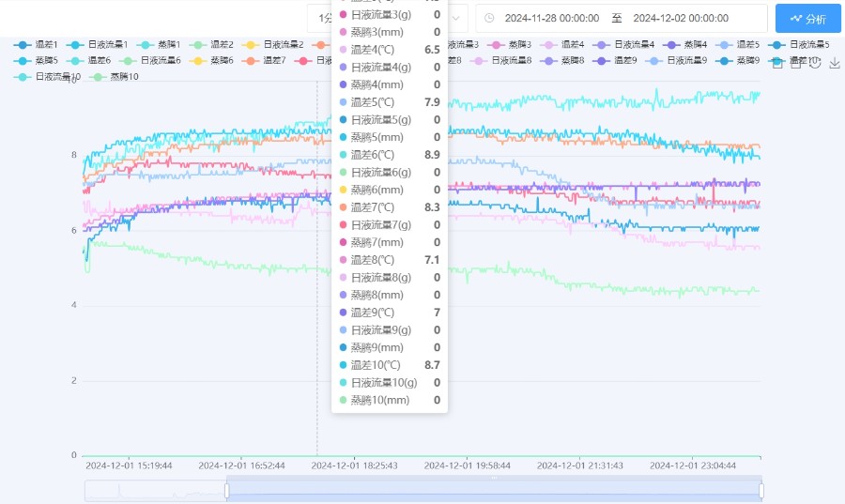The height and width of the screenshot is (504, 845).
Task: Click tooltip row 温差7(℃)
Action: point(390,207)
